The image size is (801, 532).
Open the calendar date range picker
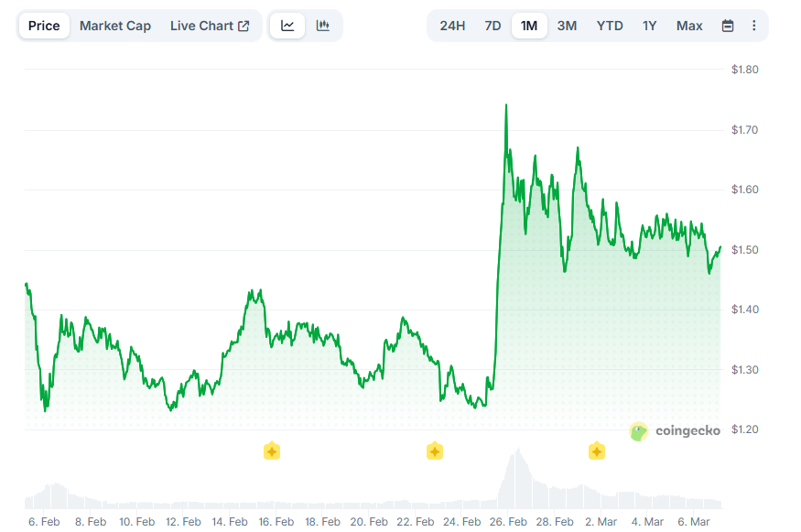point(728,26)
